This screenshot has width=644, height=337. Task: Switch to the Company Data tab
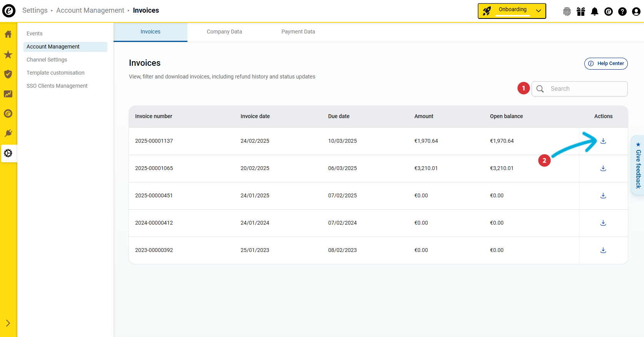(x=224, y=32)
